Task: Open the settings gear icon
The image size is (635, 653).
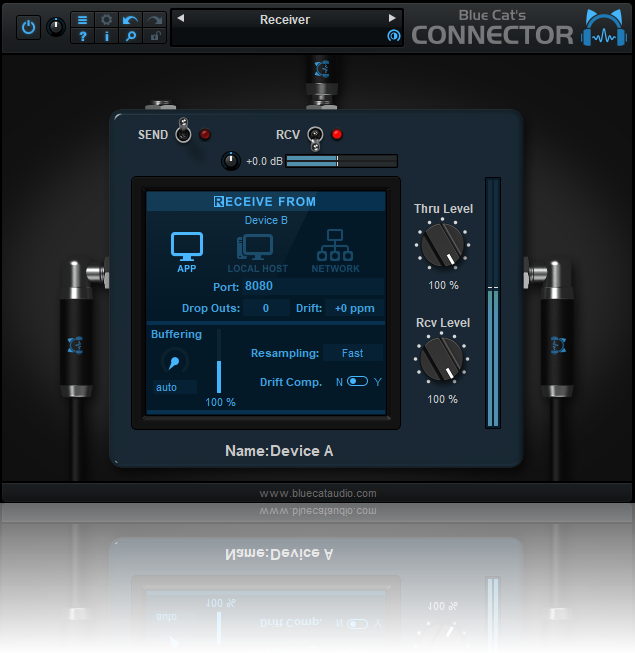Action: 107,20
